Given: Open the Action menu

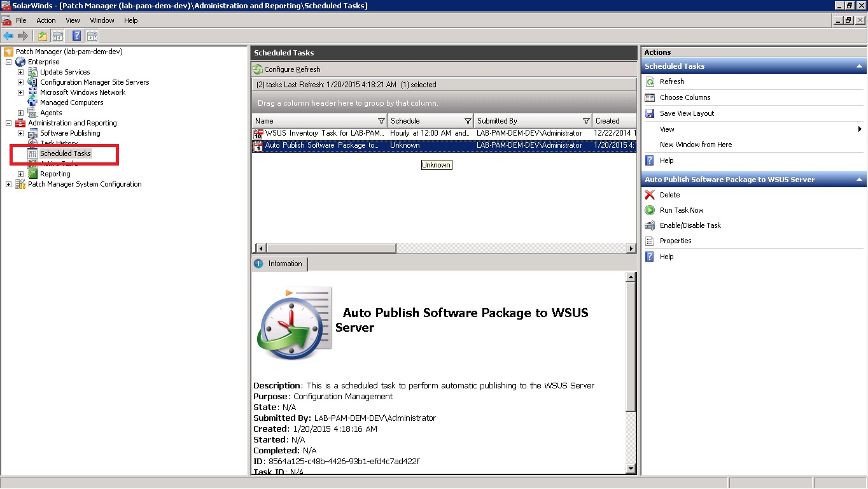Looking at the screenshot, I should (46, 20).
